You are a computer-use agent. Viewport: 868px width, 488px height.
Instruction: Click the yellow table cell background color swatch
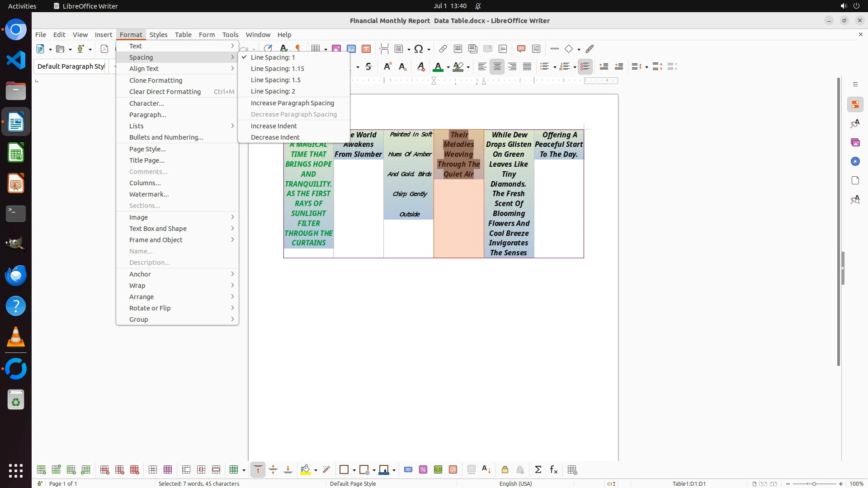point(306,470)
